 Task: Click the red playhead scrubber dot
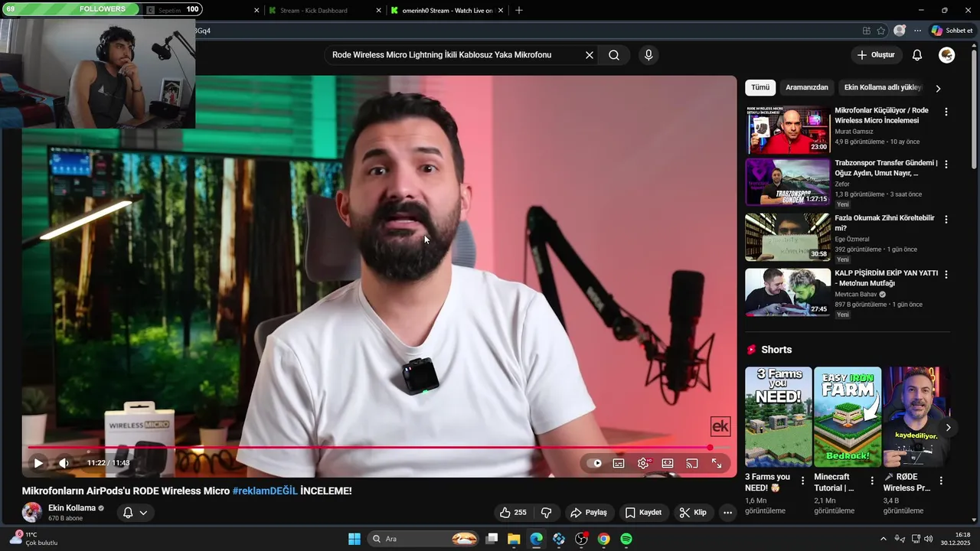(x=710, y=448)
